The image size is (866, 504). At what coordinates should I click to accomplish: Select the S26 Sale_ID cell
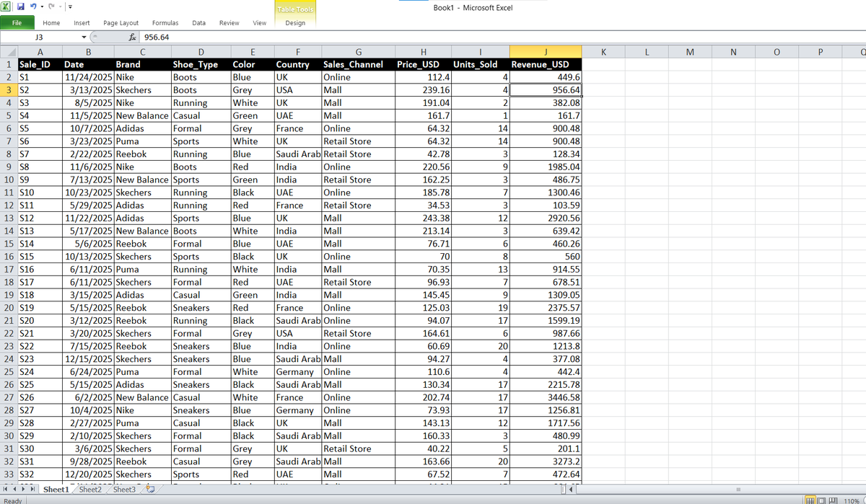coord(40,397)
